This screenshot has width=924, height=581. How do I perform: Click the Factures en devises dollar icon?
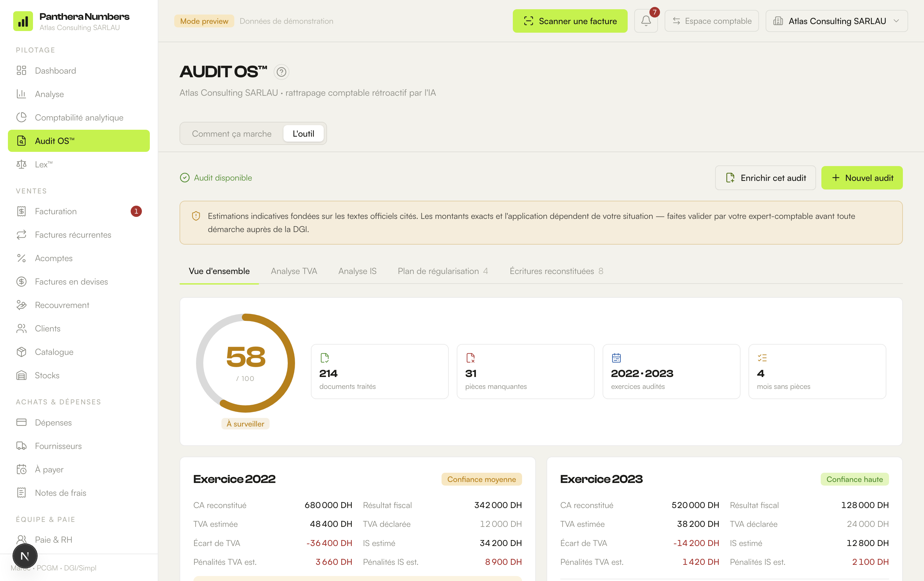[x=21, y=282]
